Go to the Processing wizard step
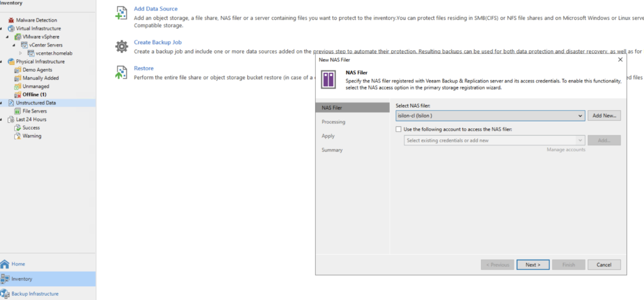Image resolution: width=644 pixels, height=300 pixels. [333, 122]
